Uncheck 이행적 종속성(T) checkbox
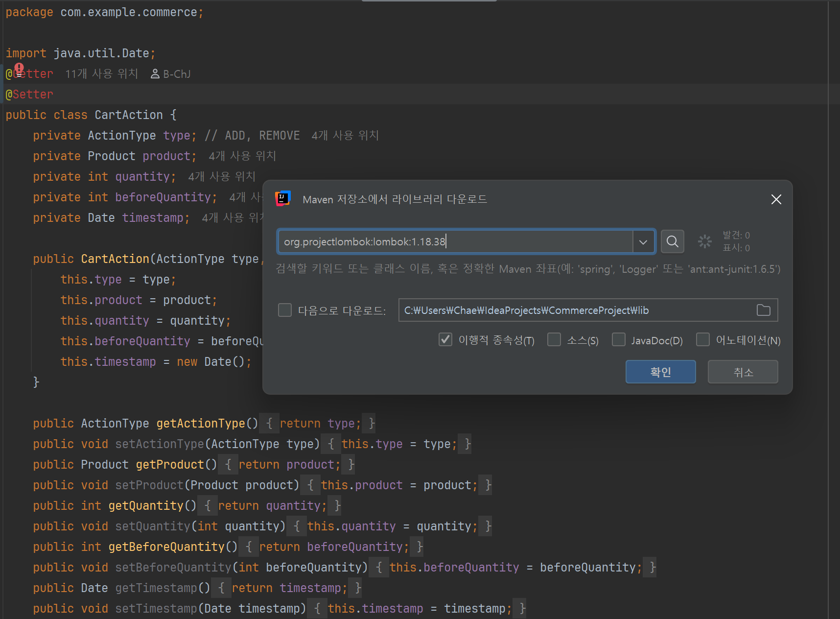840x619 pixels. [445, 339]
